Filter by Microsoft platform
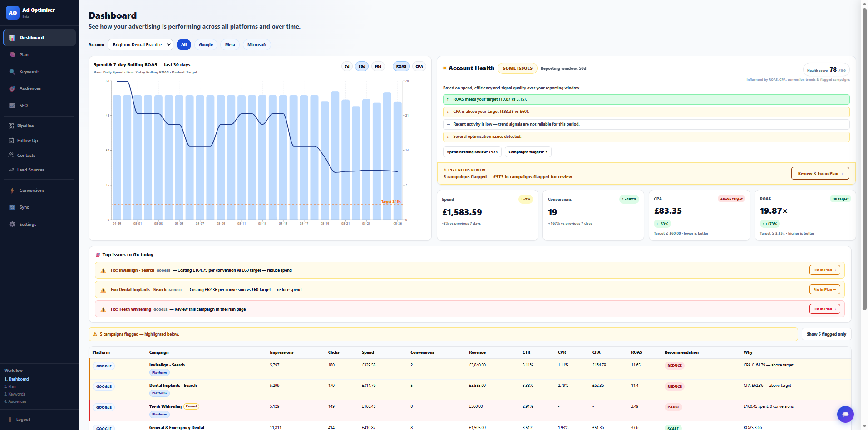Viewport: 868px width, 430px height. pos(257,45)
